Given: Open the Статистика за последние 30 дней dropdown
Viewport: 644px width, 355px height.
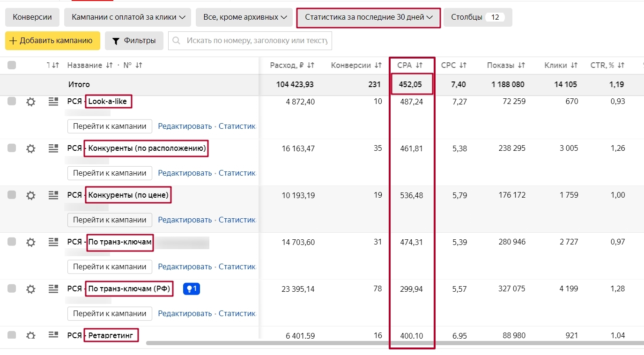Looking at the screenshot, I should 368,17.
